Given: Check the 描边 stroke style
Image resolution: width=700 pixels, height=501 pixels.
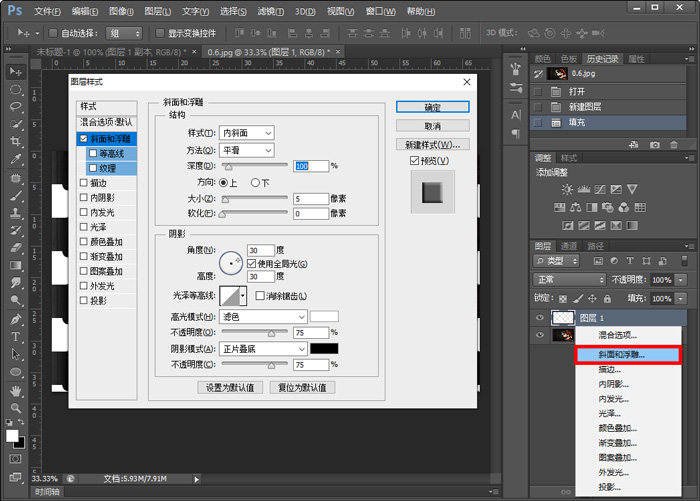Looking at the screenshot, I should coord(83,183).
